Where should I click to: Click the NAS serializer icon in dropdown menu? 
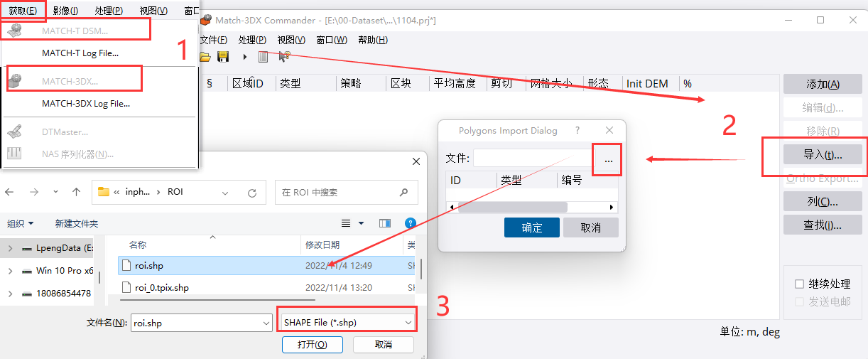[x=14, y=154]
